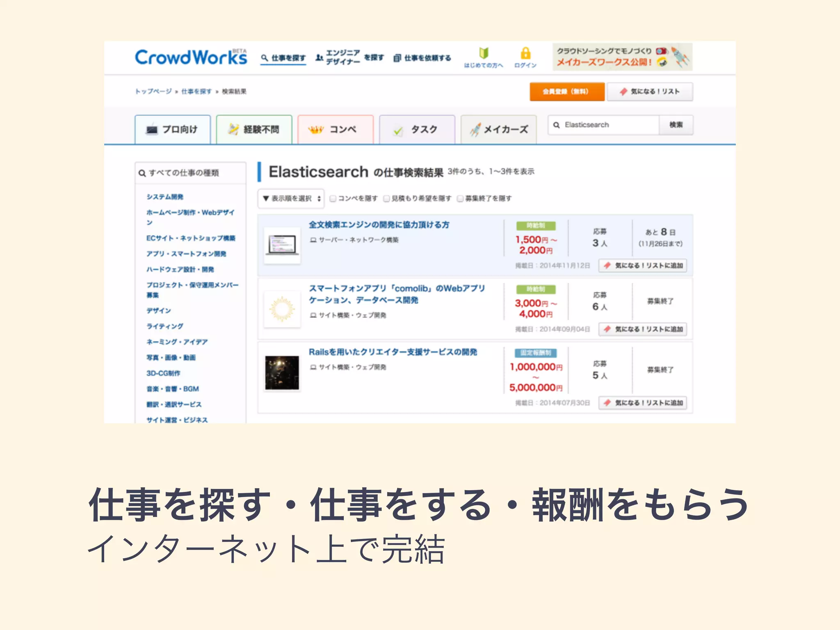Toggle 見積もり希望を隠す checkbox
Image resolution: width=840 pixels, height=630 pixels.
[386, 199]
